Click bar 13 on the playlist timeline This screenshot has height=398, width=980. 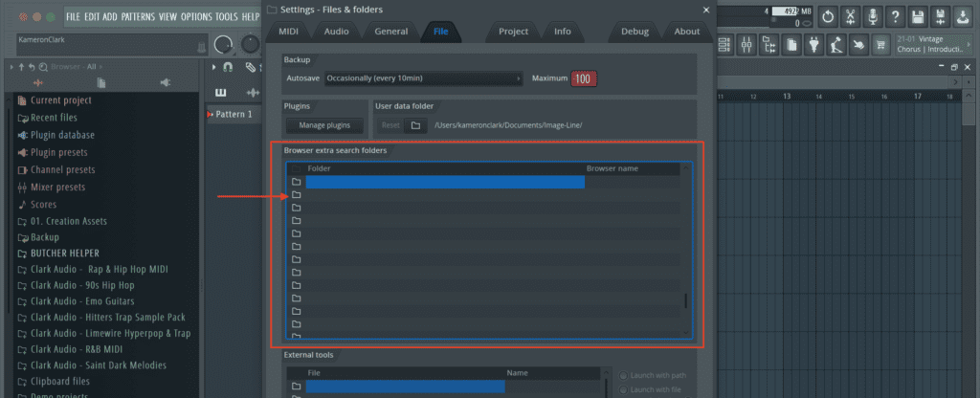[x=787, y=97]
